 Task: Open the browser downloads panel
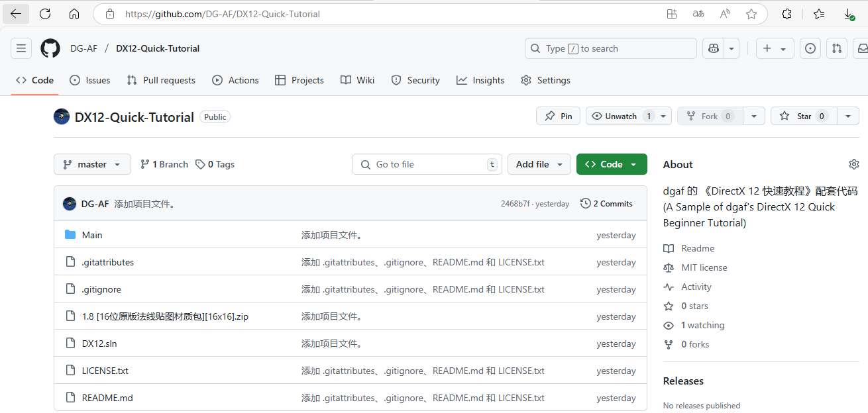coord(849,14)
